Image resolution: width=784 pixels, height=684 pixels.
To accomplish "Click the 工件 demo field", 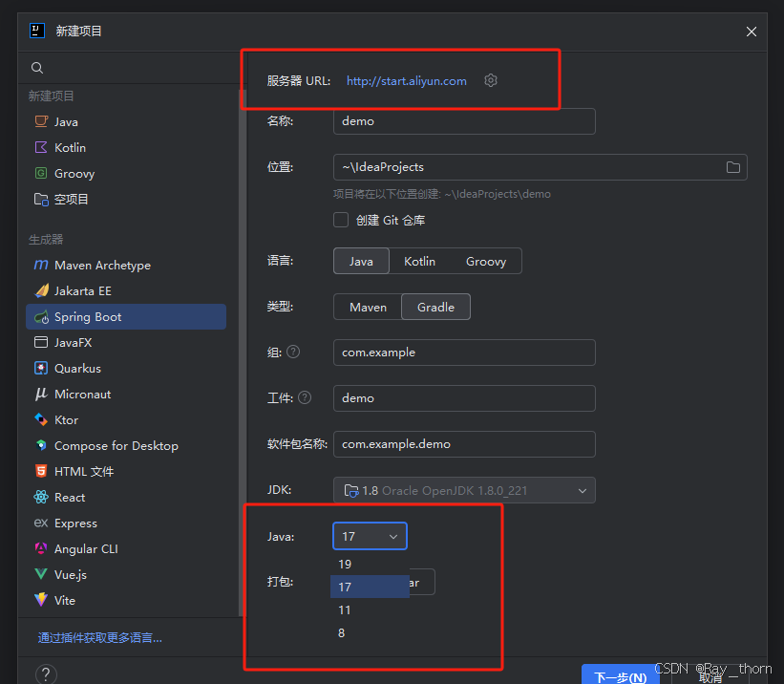I will [x=464, y=398].
